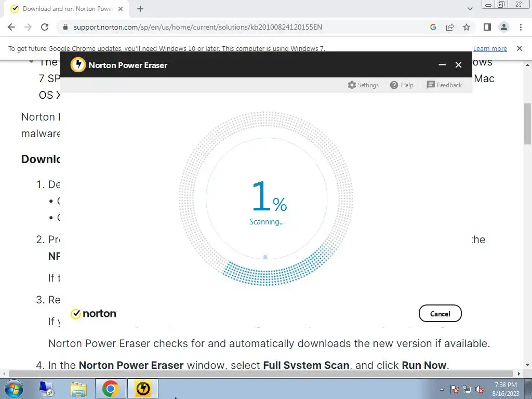The image size is (532, 399).
Task: Cancel the running scan
Action: pos(440,313)
